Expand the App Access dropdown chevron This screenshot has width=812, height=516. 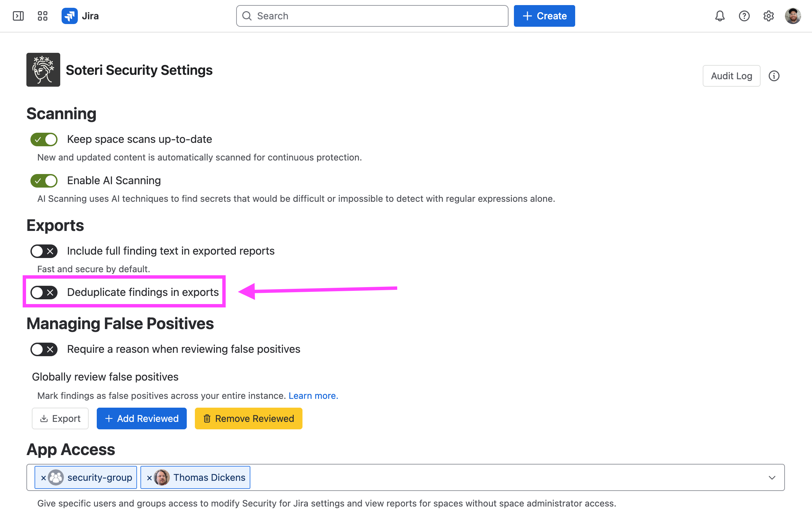[x=772, y=477]
